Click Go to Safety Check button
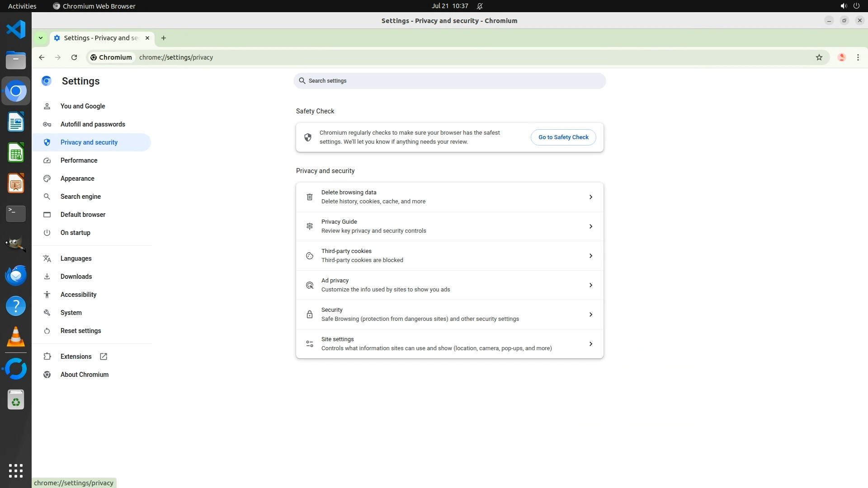This screenshot has height=488, width=868. click(563, 137)
